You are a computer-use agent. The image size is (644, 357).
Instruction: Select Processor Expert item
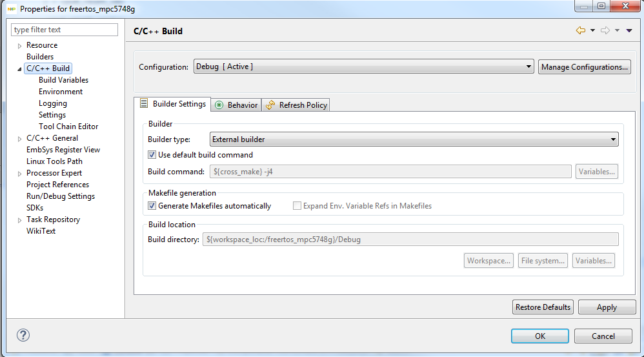coord(54,173)
